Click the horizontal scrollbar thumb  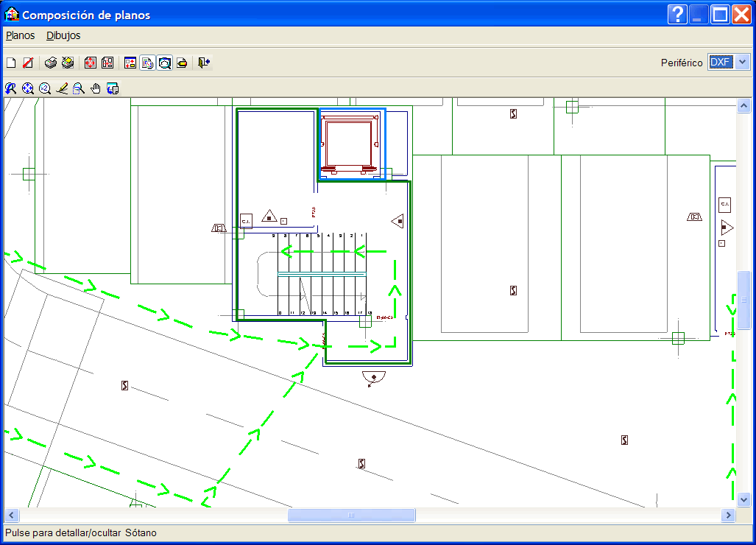coord(351,515)
